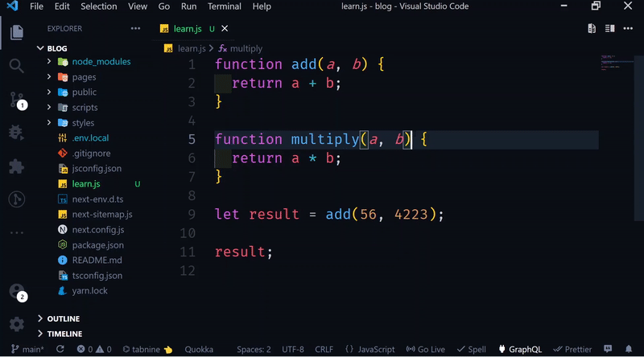Open the Run menu
This screenshot has height=357, width=644.
[x=188, y=6]
